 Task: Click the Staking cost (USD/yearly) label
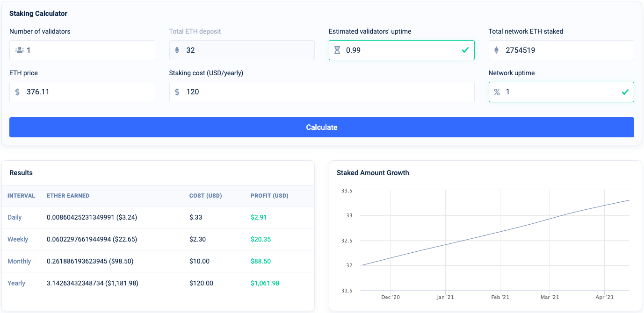click(206, 73)
